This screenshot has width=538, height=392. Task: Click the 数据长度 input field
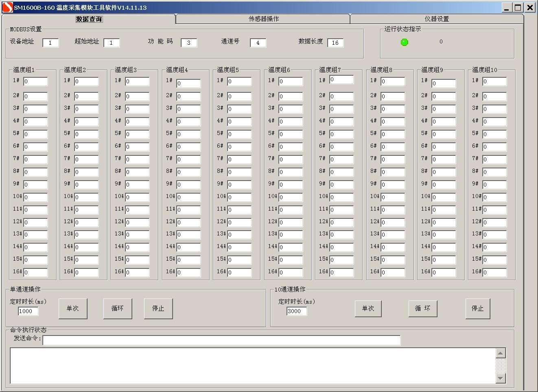coord(335,43)
